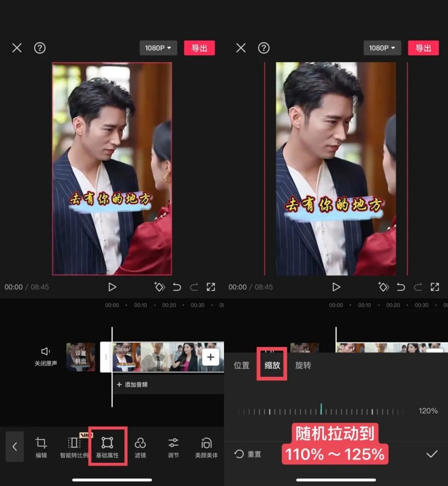
Task: Enter fullscreen preview in right screen
Action: tap(435, 287)
